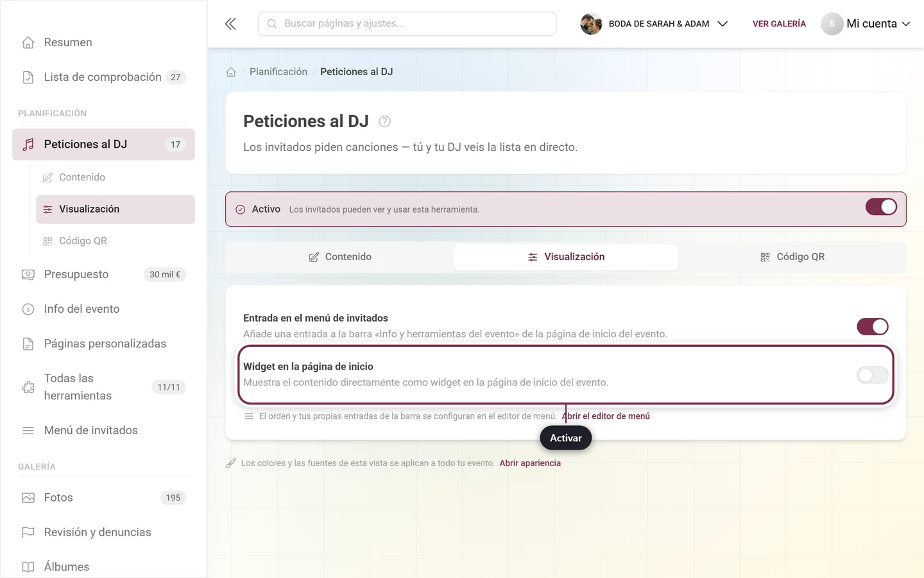Click the Fotos image icon in sidebar
The width and height of the screenshot is (924, 578).
click(x=28, y=498)
